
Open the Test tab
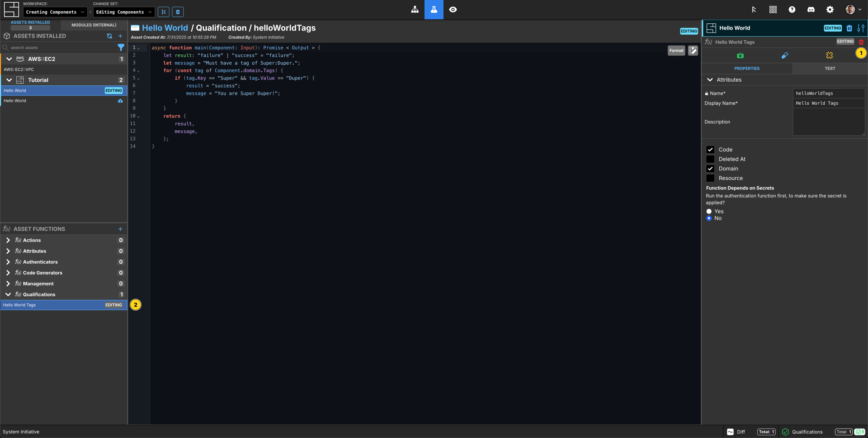point(830,69)
